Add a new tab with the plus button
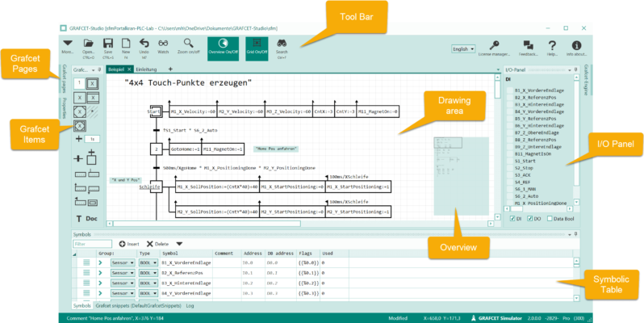644x323 pixels. point(170,69)
